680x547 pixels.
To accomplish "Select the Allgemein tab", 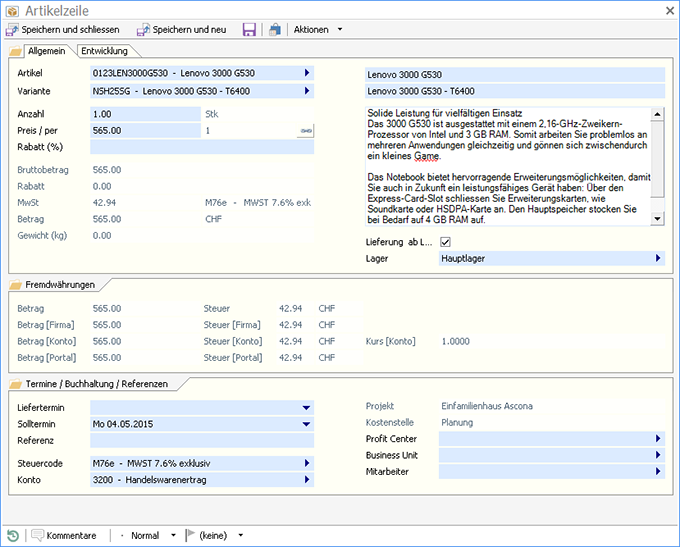I will (x=46, y=51).
